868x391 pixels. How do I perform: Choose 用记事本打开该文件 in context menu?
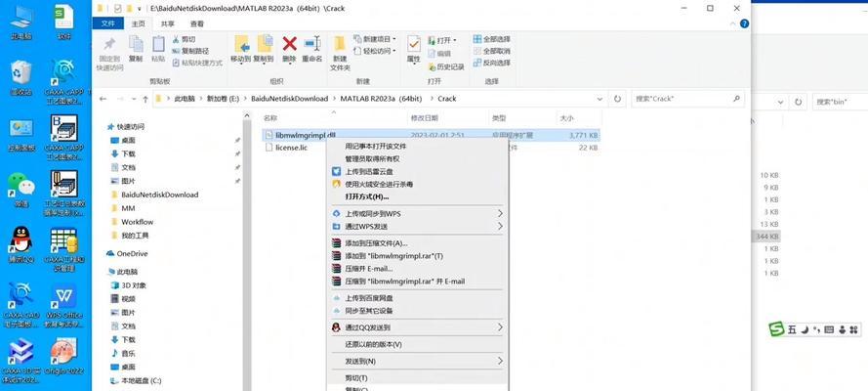click(376, 147)
